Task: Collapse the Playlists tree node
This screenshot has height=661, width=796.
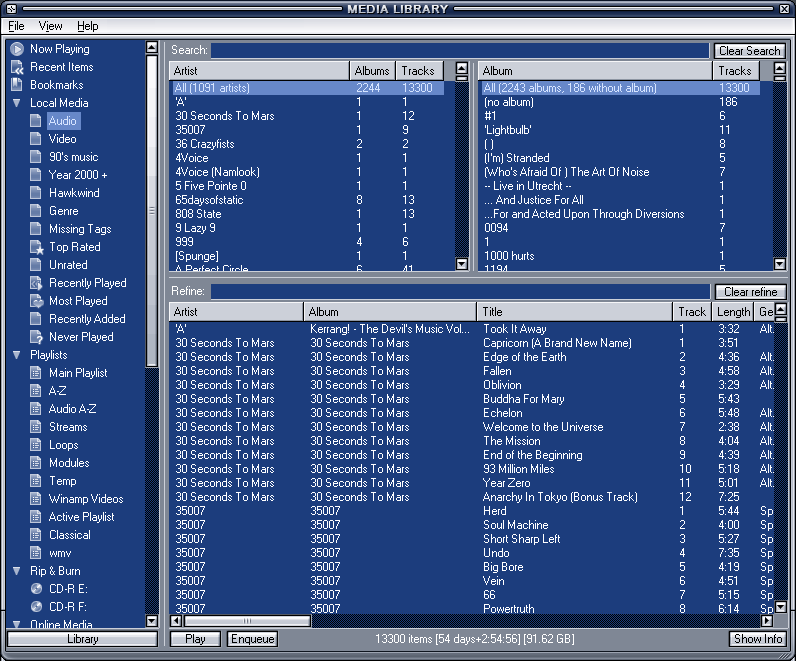Action: pyautogui.click(x=17, y=355)
